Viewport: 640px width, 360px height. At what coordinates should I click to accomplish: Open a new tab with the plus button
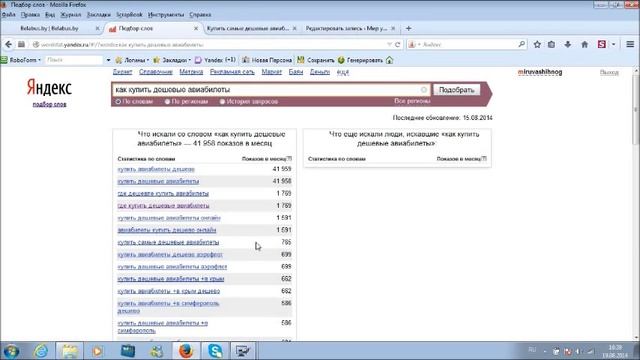point(409,29)
